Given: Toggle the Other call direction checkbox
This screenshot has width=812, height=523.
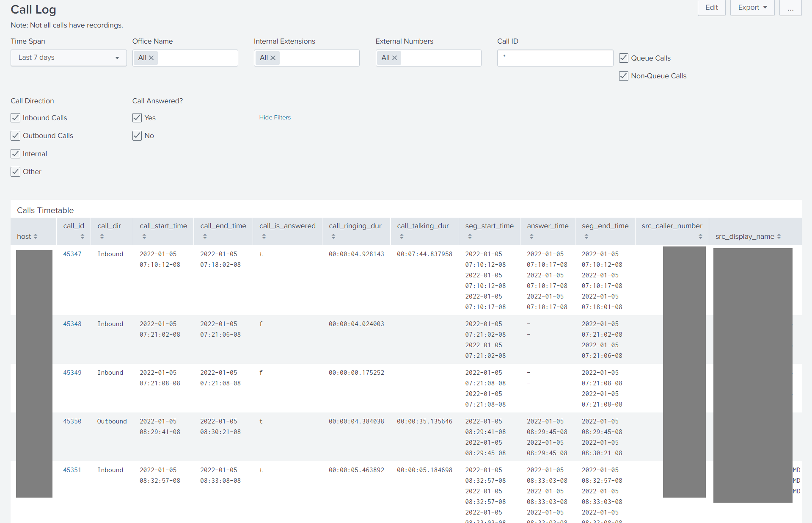Looking at the screenshot, I should [15, 172].
